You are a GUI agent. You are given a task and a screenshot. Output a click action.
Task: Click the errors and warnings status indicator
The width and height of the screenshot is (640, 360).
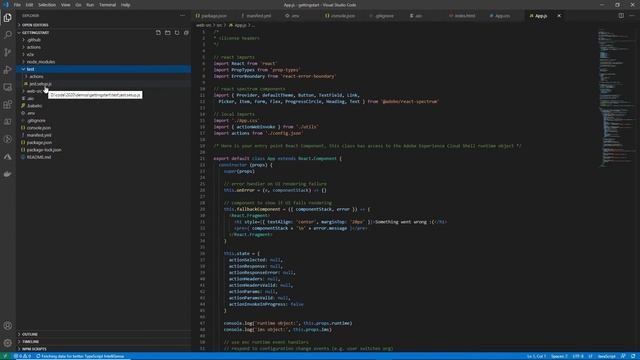point(22,356)
